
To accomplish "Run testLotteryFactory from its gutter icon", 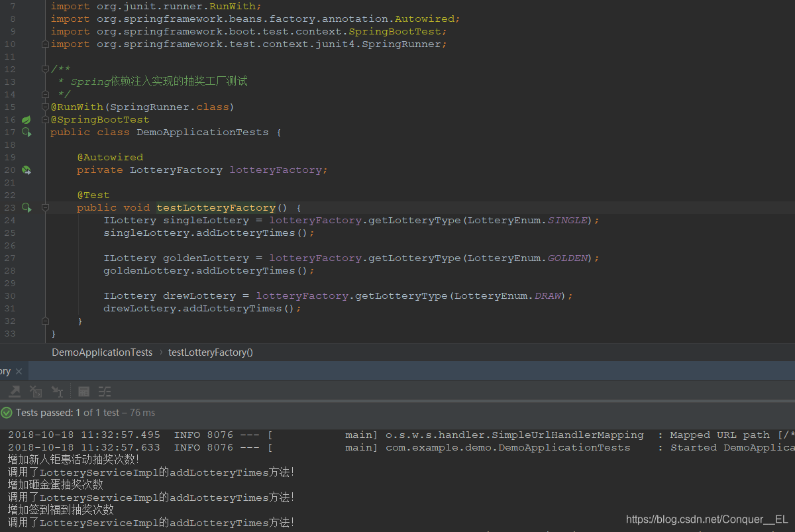I will (26, 208).
